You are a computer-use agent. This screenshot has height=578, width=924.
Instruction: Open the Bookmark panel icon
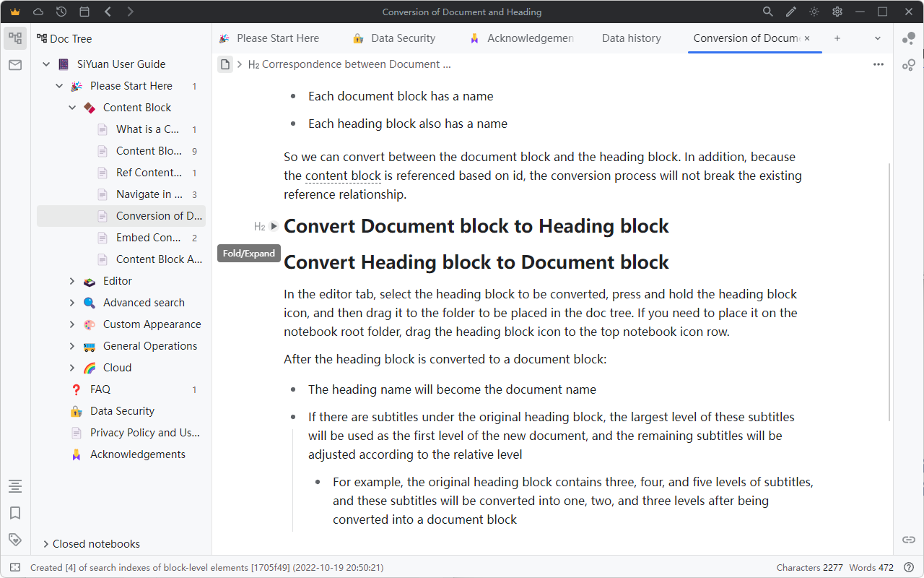point(15,513)
